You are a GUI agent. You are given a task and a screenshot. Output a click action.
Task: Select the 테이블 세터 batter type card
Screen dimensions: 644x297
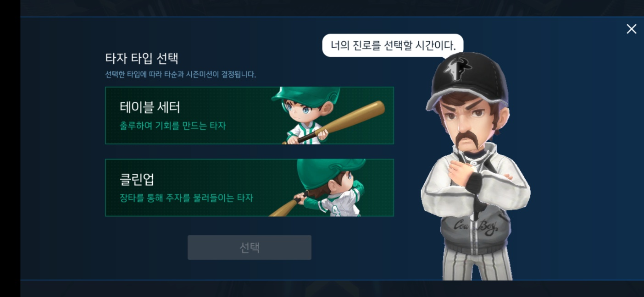coord(250,115)
